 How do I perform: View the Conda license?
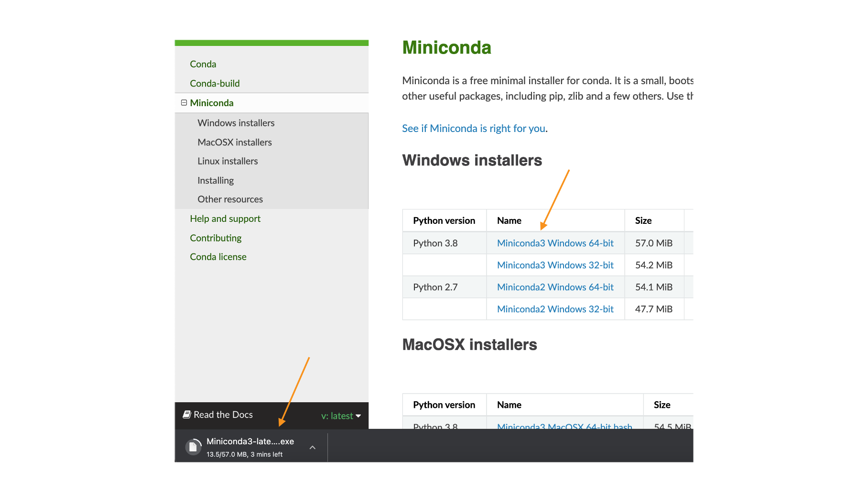[218, 257]
